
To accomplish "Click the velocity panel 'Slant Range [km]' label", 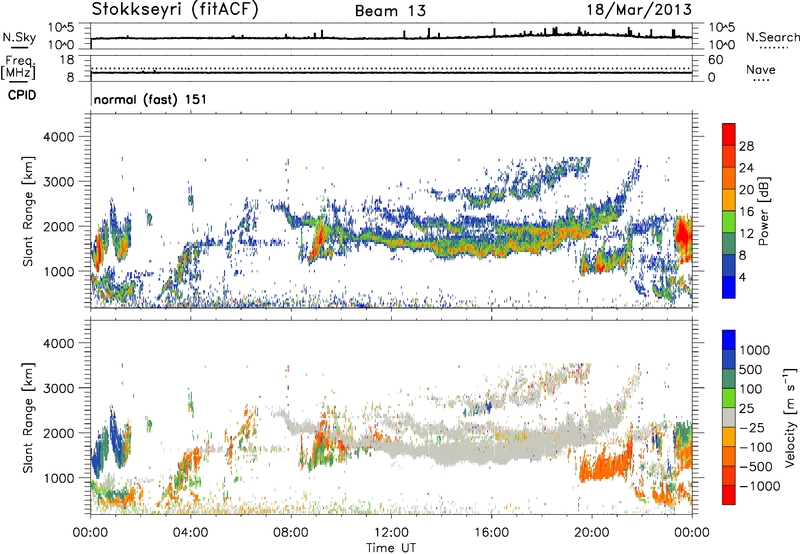I will pos(28,418).
